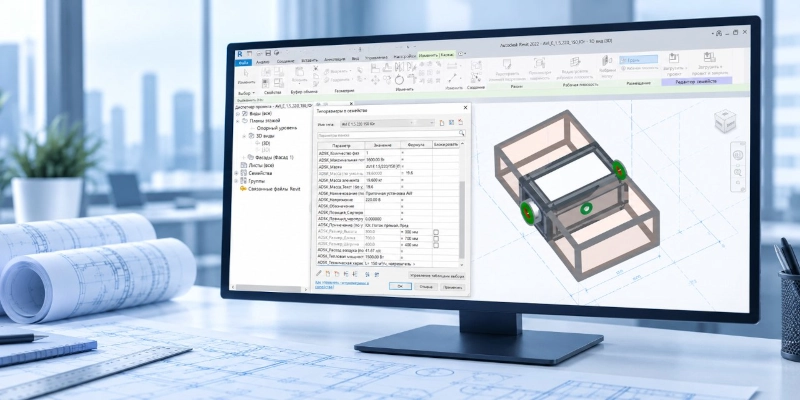Viewport: 800px width, 400px height.
Task: Open the help link about managing family types
Action: (342, 285)
